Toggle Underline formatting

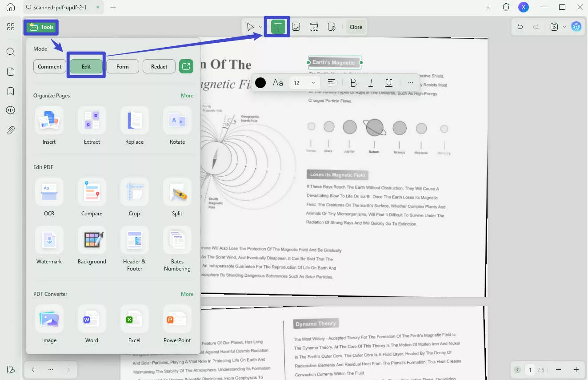click(x=389, y=83)
